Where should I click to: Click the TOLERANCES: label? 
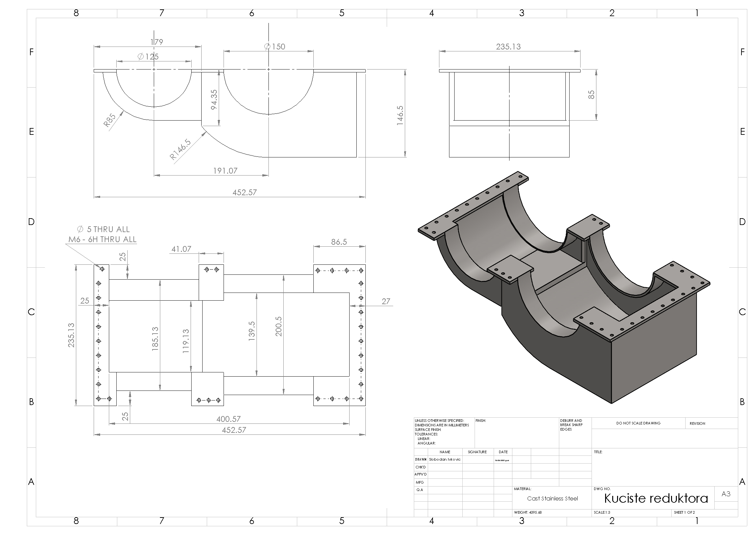pyautogui.click(x=426, y=434)
